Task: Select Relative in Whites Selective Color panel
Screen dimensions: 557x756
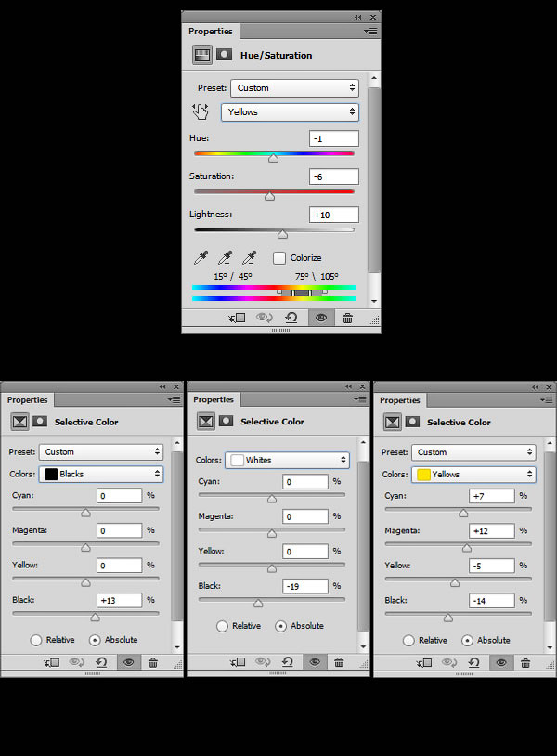Action: (222, 626)
